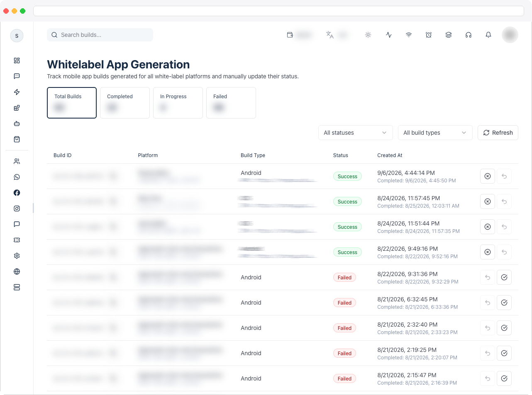Viewport: 532px width, 395px height.
Task: Open the headset support icon
Action: (469, 35)
